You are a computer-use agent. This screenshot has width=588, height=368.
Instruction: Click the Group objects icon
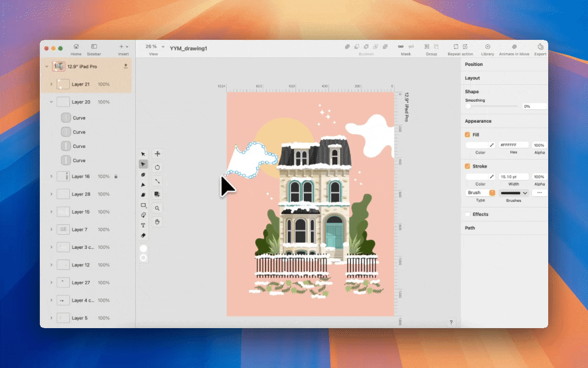(x=427, y=47)
